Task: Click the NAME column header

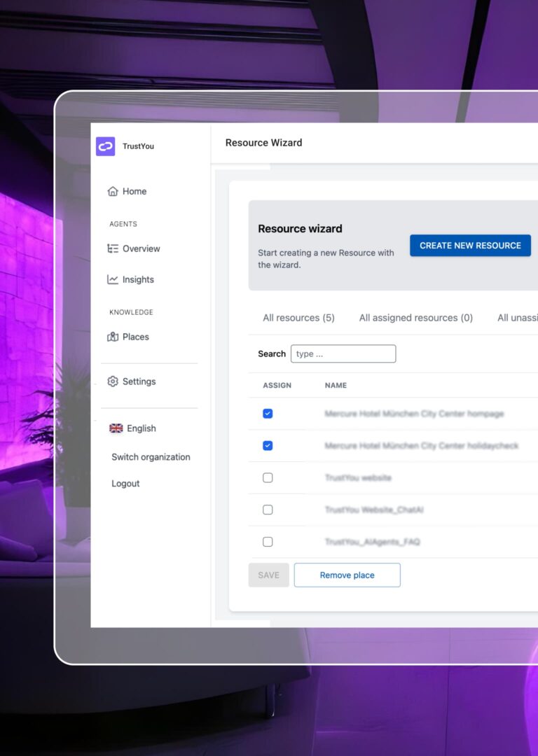Action: [x=336, y=385]
